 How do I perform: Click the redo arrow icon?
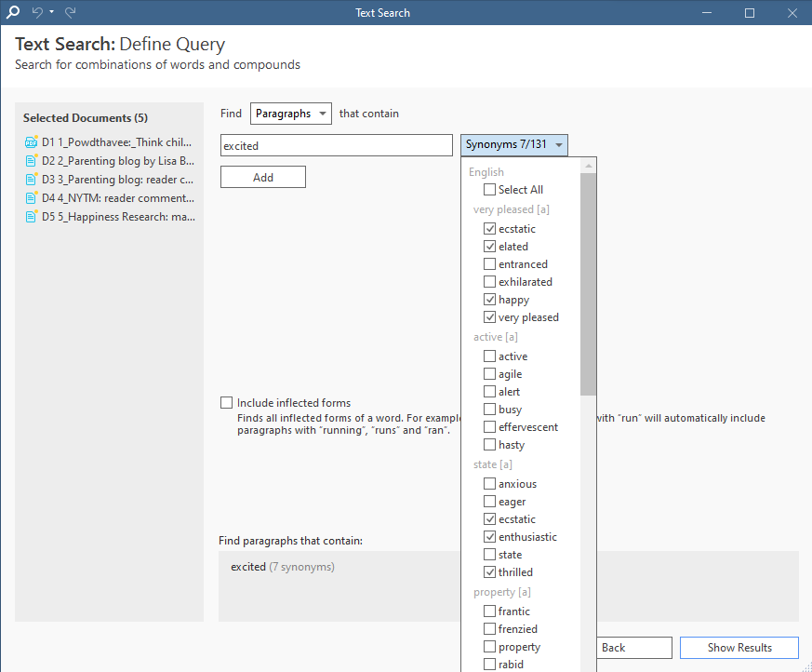click(x=71, y=13)
